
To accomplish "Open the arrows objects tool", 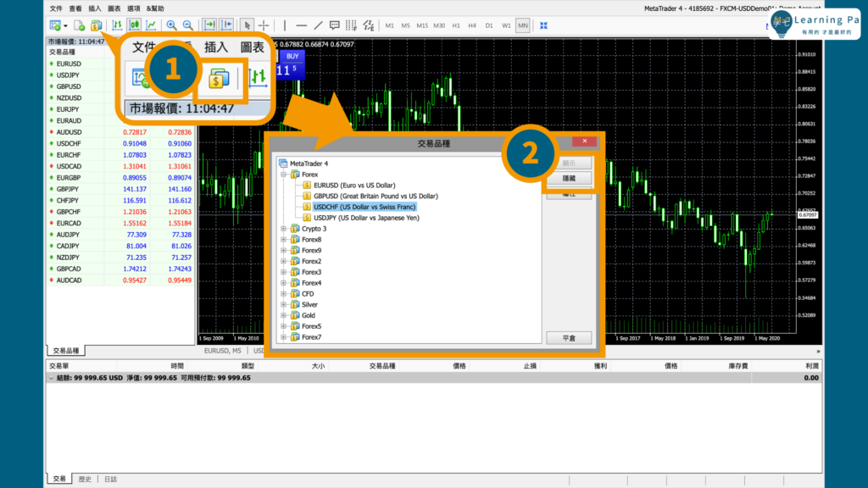I will (x=369, y=25).
